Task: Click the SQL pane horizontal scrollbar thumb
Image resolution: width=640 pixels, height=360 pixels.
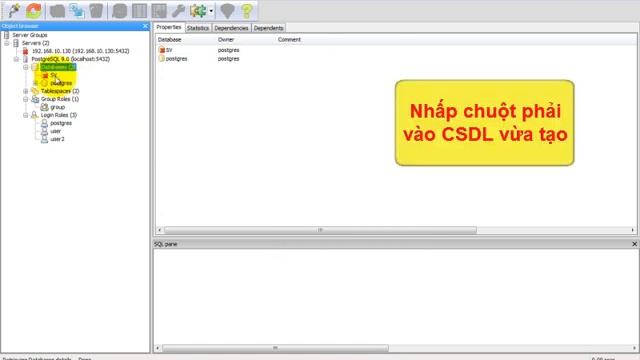Action: [x=276, y=348]
